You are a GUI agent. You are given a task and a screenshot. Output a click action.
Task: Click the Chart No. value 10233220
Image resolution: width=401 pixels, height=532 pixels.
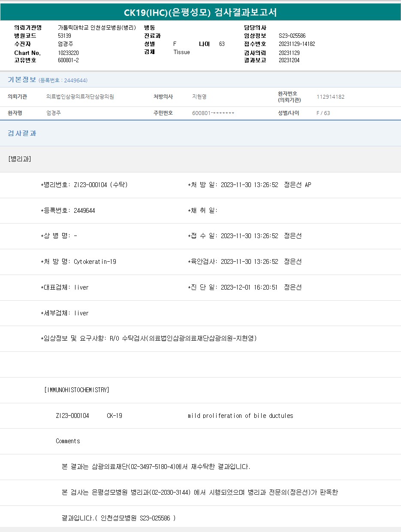(68, 52)
